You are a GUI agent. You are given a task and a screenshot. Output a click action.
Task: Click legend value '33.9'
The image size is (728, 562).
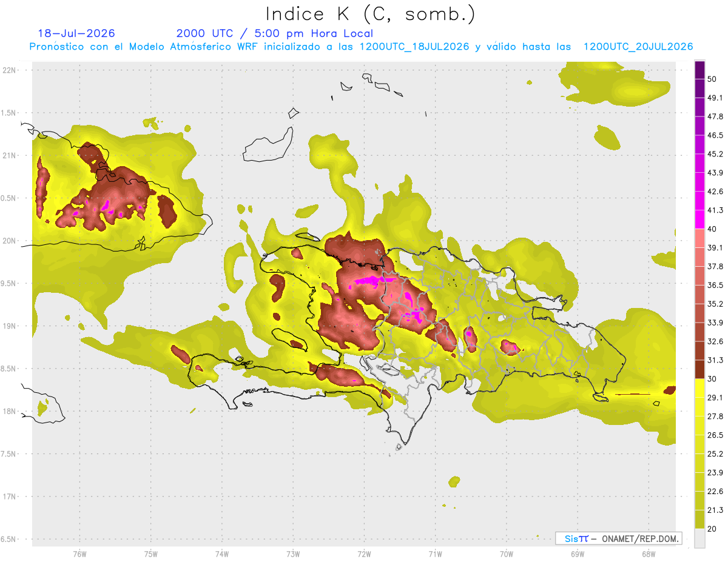[715, 323]
